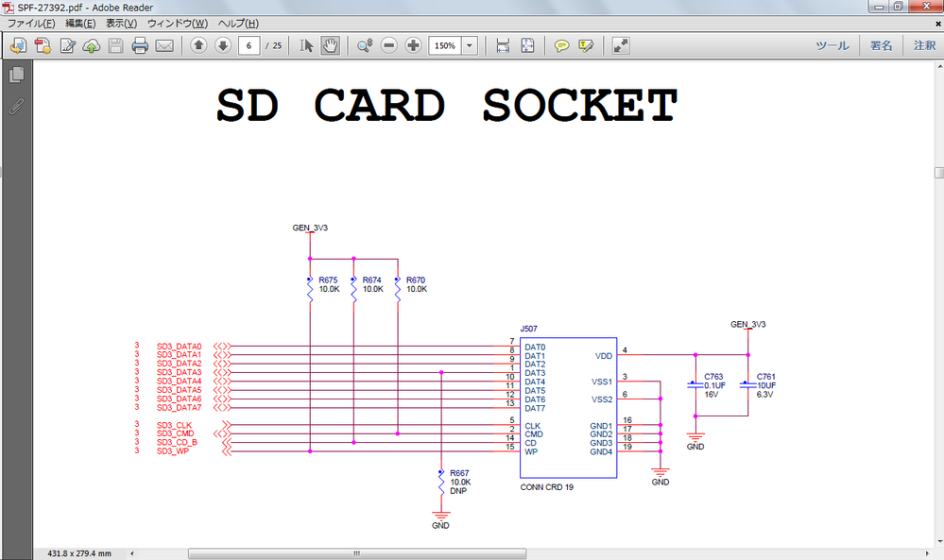The height and width of the screenshot is (560, 944).
Task: Zoom out using the minus icon
Action: 389,44
